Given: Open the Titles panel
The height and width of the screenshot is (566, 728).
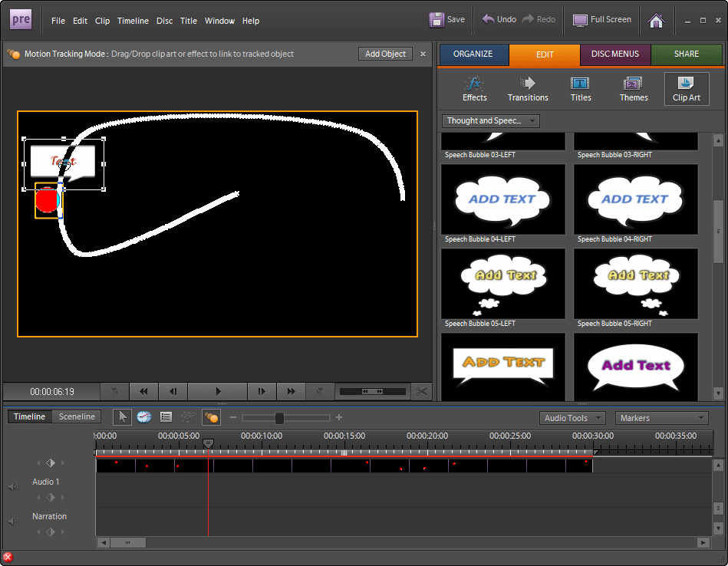Looking at the screenshot, I should [x=581, y=89].
